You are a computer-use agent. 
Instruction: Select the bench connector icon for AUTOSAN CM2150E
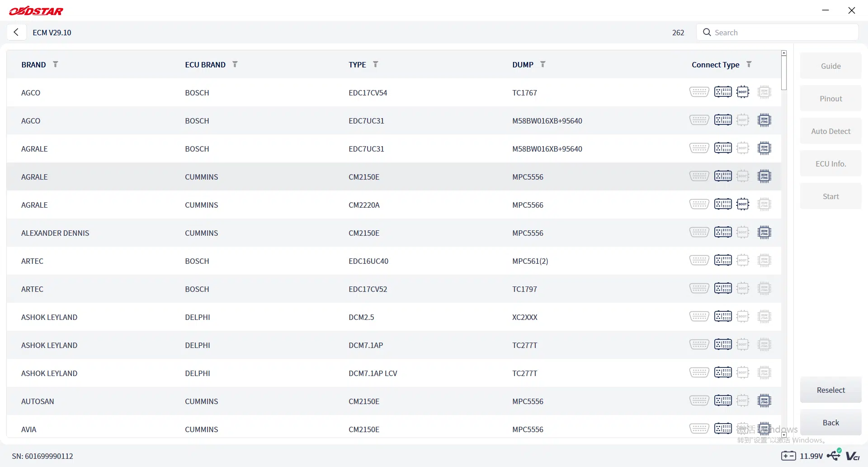click(x=723, y=401)
